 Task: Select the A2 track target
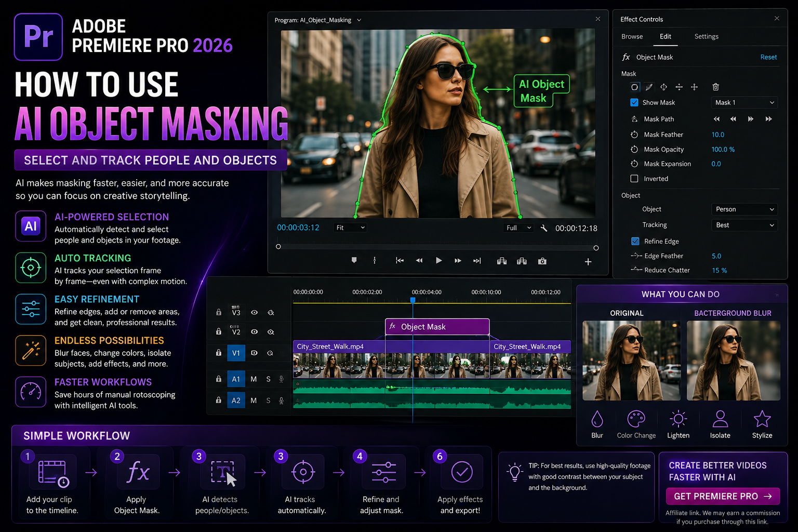[x=236, y=401]
